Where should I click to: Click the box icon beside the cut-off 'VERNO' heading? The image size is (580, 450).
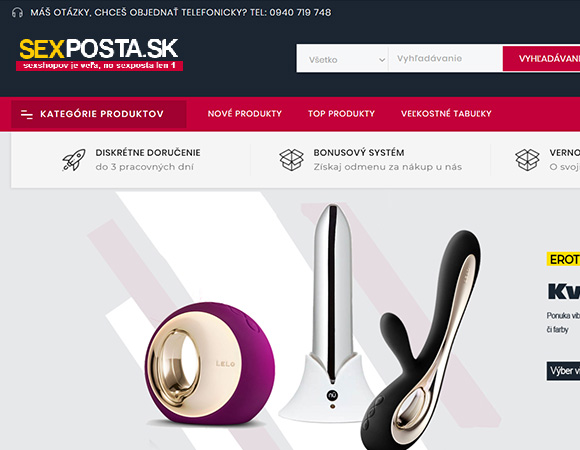527,160
